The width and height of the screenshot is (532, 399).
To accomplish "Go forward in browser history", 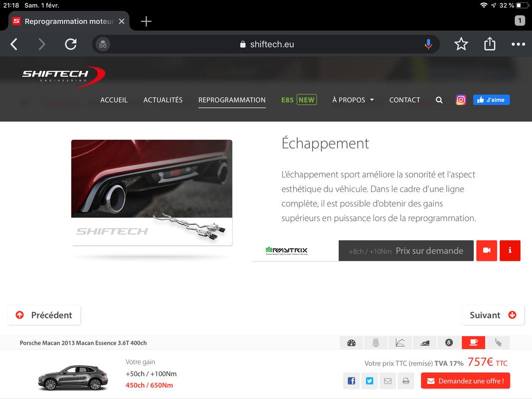I will pos(42,44).
